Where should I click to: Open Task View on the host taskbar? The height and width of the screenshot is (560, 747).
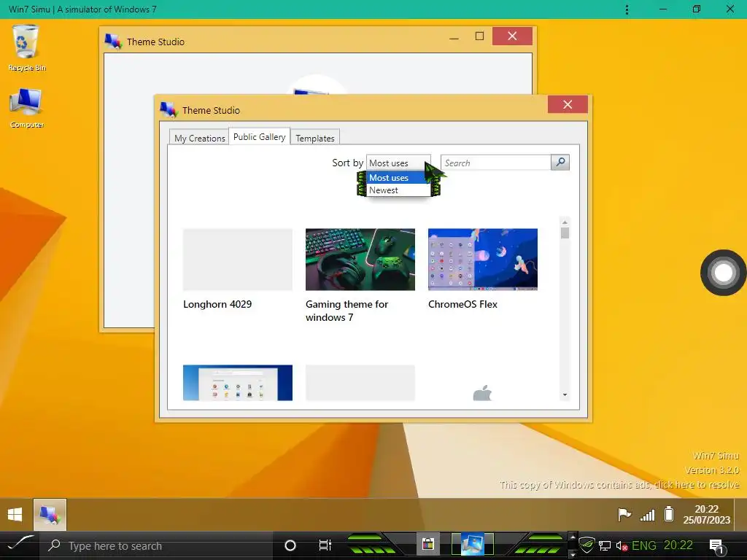(325, 545)
